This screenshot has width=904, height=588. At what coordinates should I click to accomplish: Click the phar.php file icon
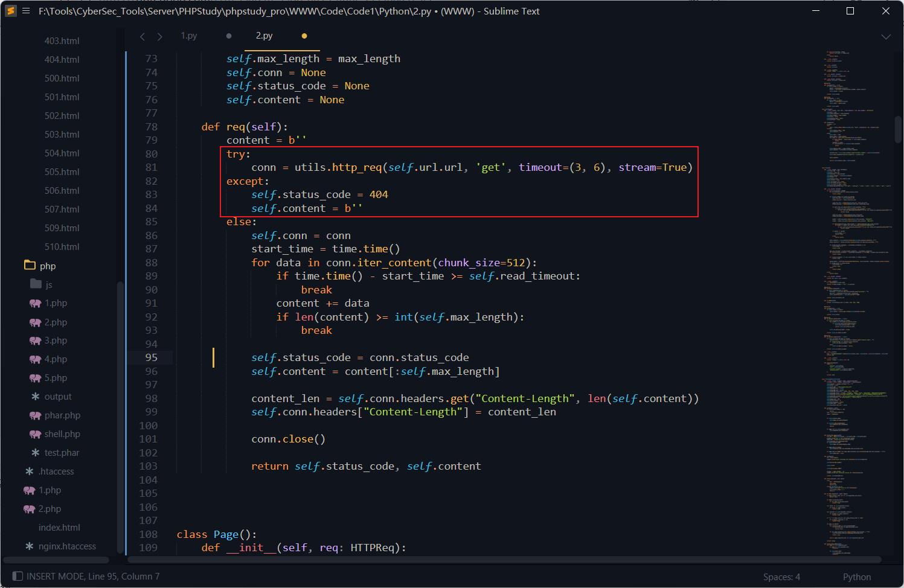35,415
